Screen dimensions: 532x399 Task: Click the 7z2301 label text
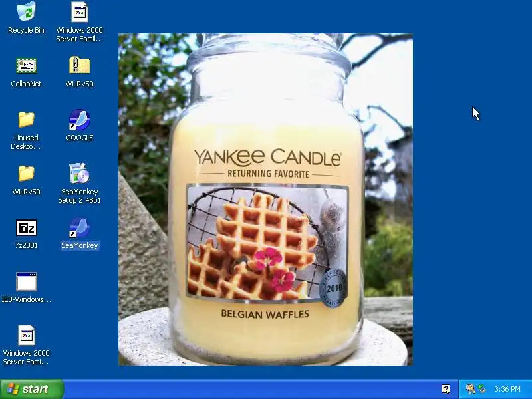click(x=26, y=245)
